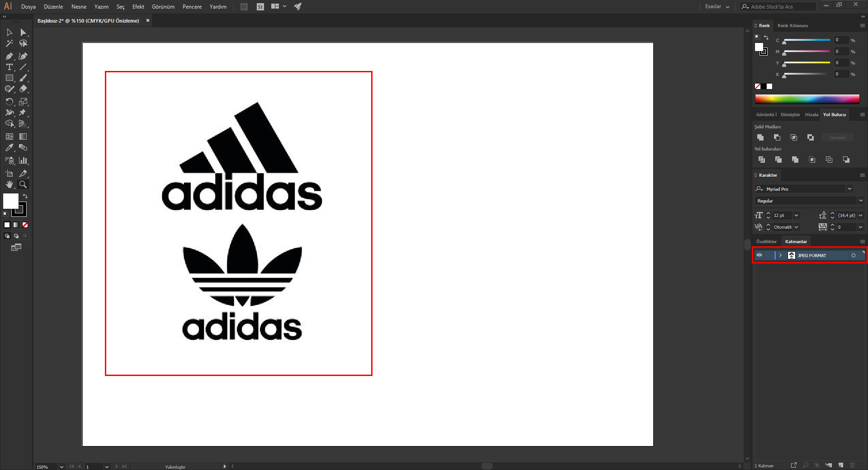Switch to the Renk Kılavuzu panel
Image resolution: width=868 pixels, height=470 pixels.
[793, 26]
